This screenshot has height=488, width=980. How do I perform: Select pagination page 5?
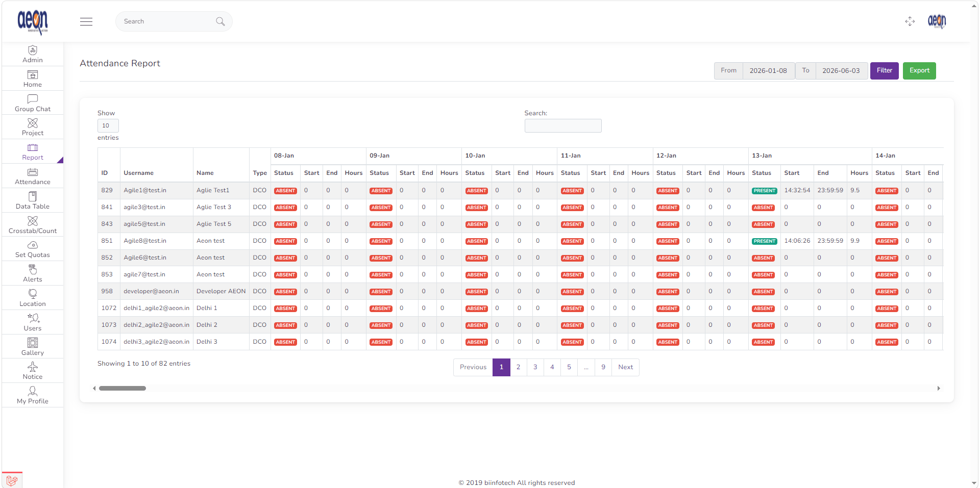569,367
